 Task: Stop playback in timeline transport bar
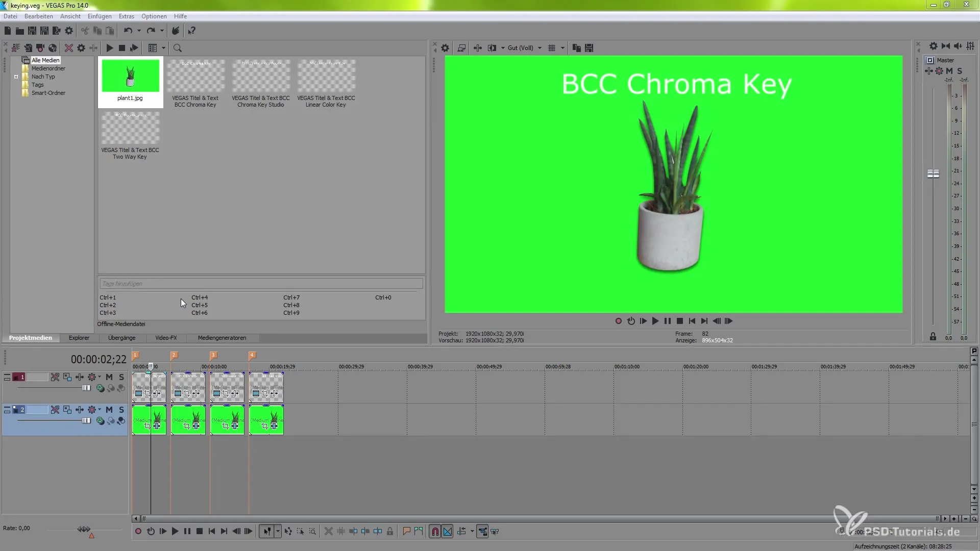pyautogui.click(x=200, y=532)
